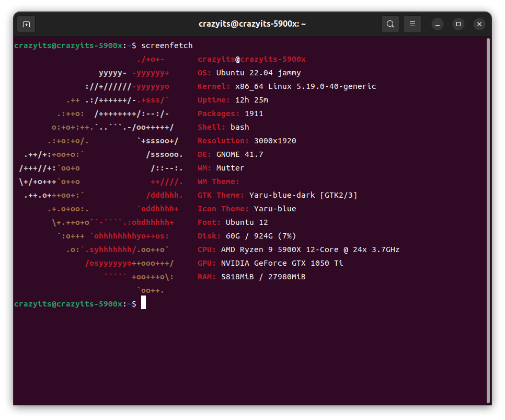Maximize the terminal window
This screenshot has width=505, height=420.
(458, 24)
